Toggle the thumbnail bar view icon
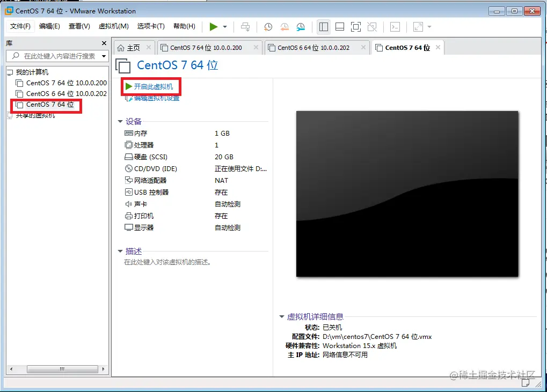 point(340,27)
